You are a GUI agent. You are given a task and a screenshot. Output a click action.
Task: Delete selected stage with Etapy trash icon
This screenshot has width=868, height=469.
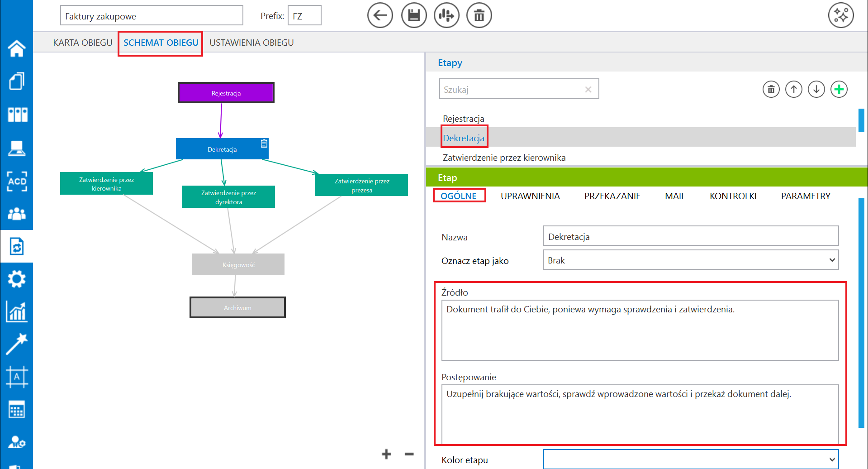(771, 89)
